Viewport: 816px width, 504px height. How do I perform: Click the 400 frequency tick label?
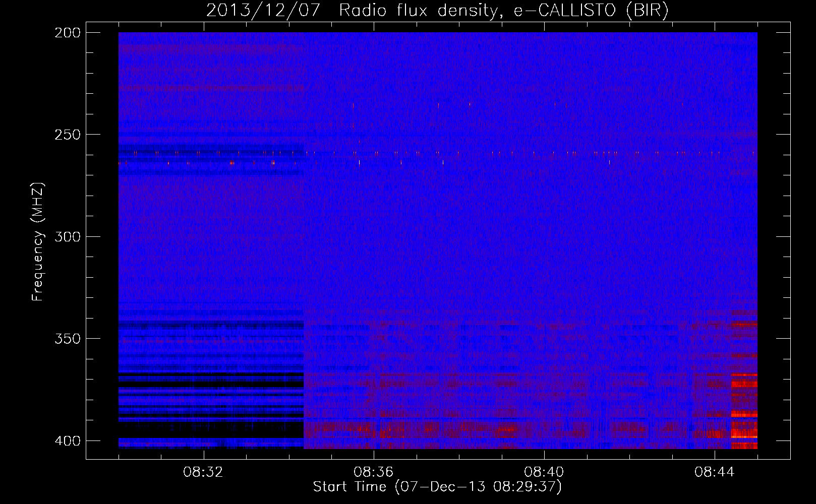(67, 440)
